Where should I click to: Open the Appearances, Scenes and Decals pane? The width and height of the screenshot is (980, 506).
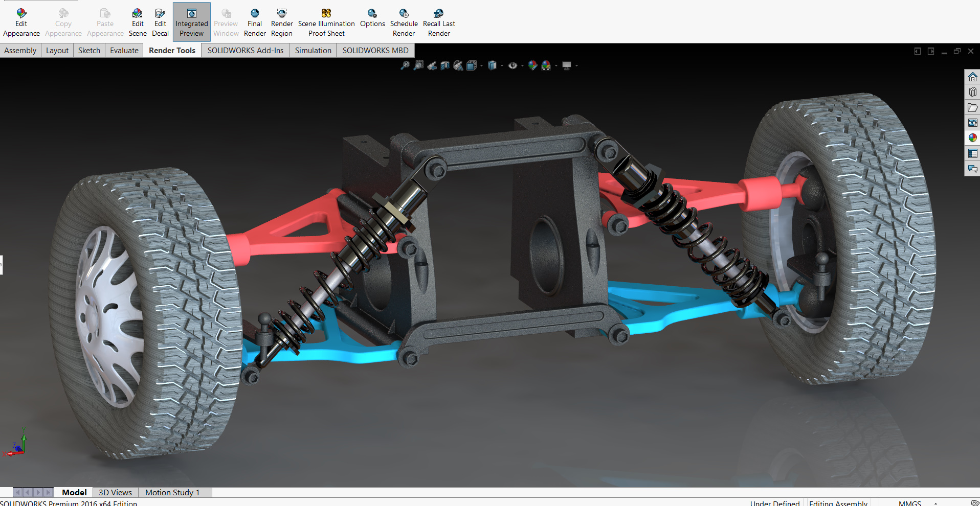[972, 137]
